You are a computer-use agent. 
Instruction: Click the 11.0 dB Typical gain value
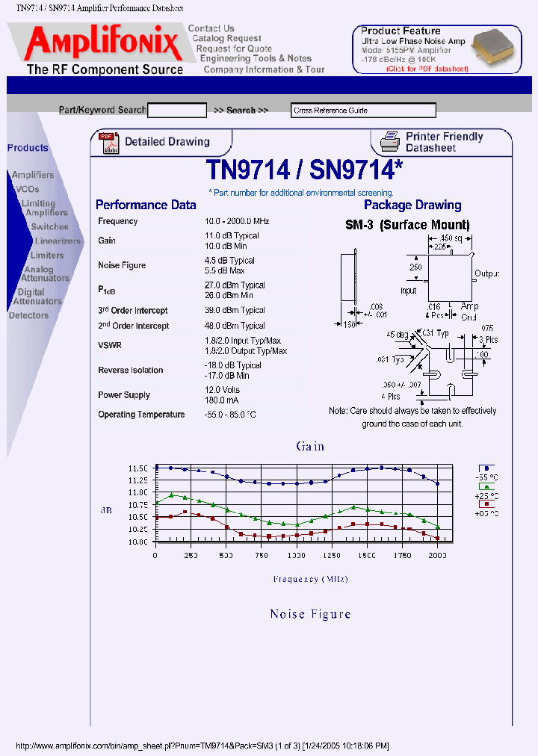(x=232, y=236)
